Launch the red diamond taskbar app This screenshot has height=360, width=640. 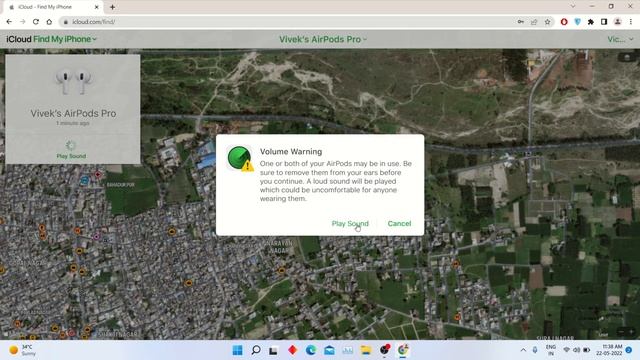click(292, 350)
